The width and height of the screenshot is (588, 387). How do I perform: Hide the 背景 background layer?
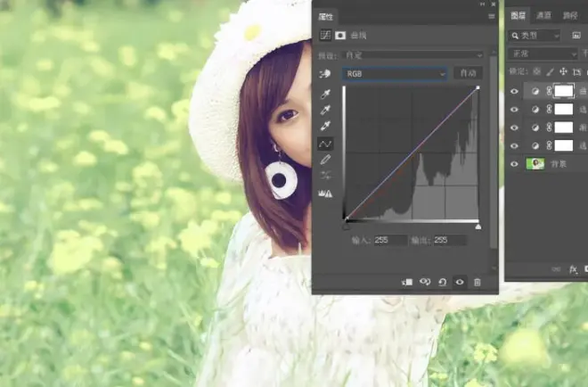(x=514, y=164)
